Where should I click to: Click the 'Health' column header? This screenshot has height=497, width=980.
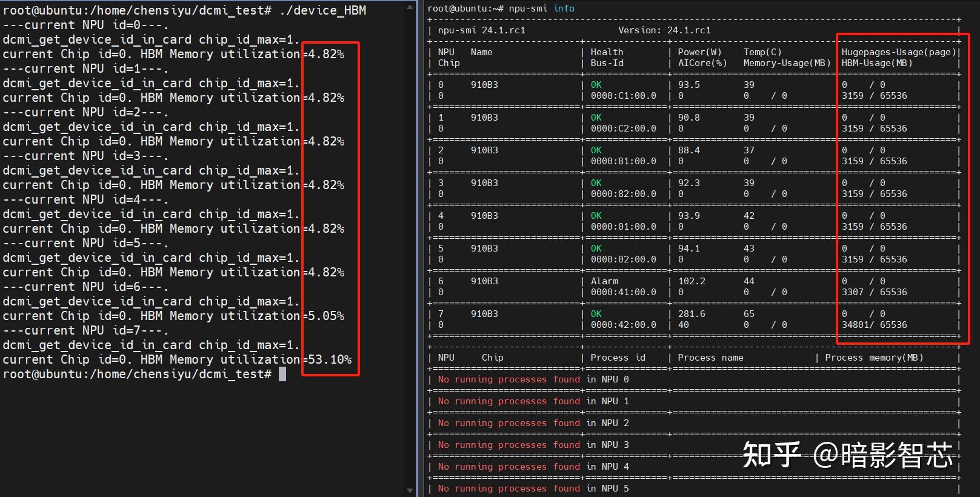[607, 52]
